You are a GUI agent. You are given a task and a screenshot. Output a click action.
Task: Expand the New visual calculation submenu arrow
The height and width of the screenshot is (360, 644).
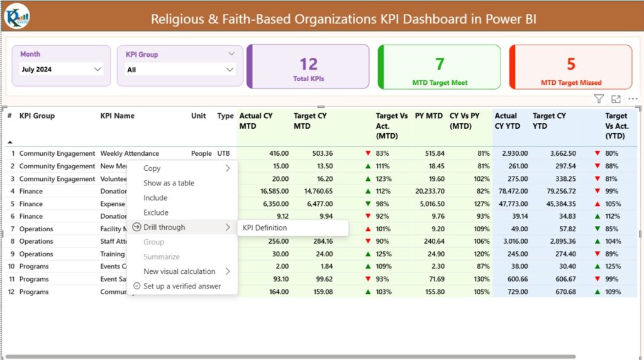(228, 271)
